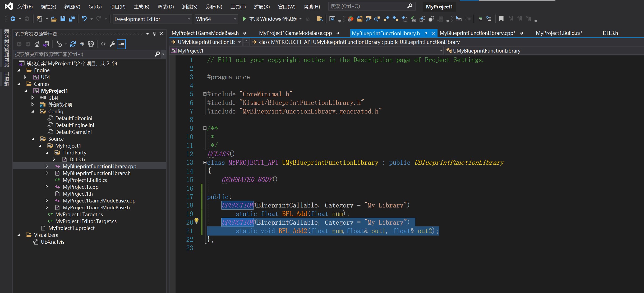
Task: Click the Solution Explorer search field
Action: (83, 54)
